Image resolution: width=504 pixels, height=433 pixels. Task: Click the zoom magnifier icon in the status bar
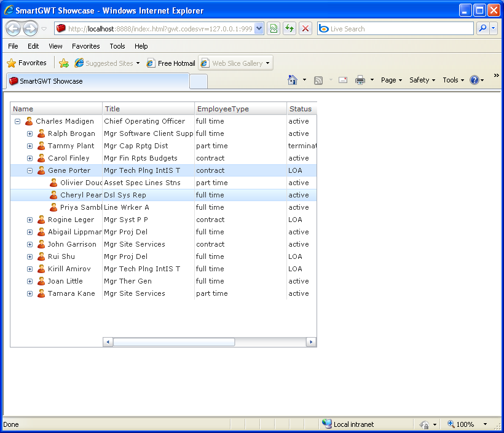click(x=451, y=424)
